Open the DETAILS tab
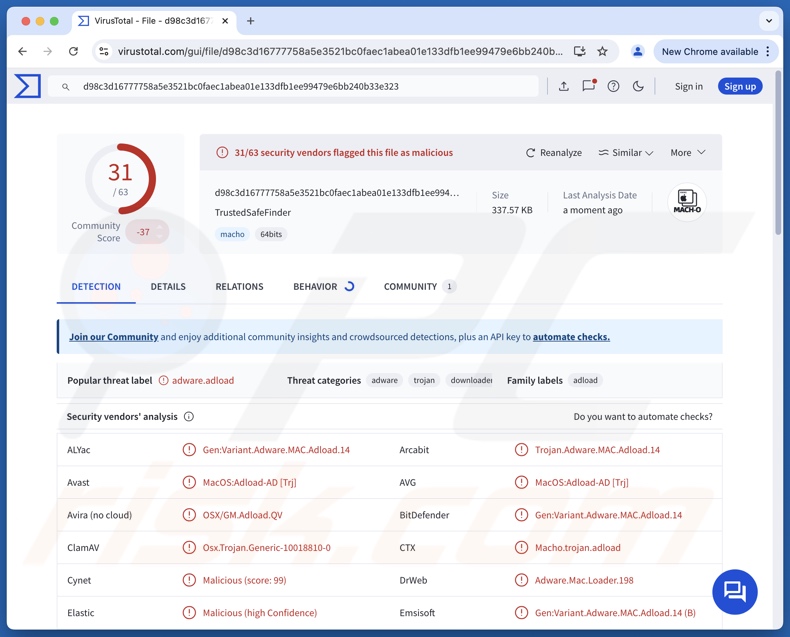The height and width of the screenshot is (637, 790). [168, 287]
